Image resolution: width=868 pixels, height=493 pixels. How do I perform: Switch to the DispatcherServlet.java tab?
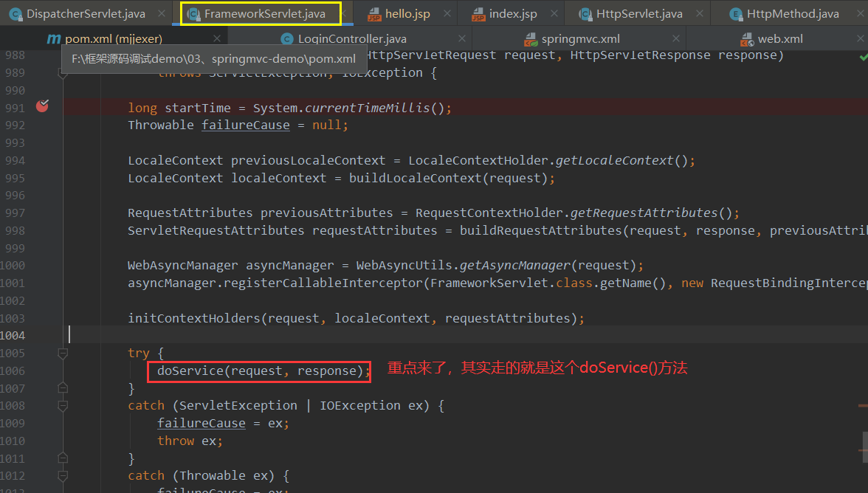(86, 14)
